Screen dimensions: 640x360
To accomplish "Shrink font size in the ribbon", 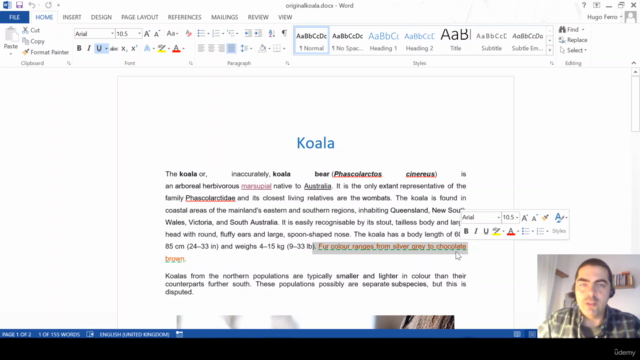I will pyautogui.click(x=157, y=34).
